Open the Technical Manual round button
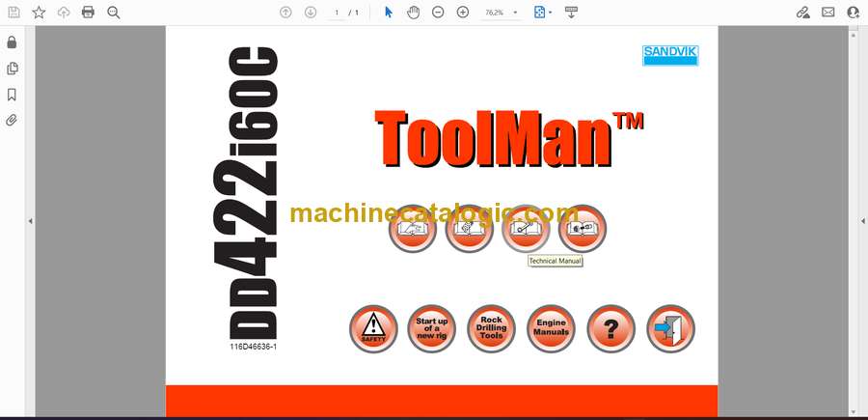The image size is (868, 420). coord(526,229)
